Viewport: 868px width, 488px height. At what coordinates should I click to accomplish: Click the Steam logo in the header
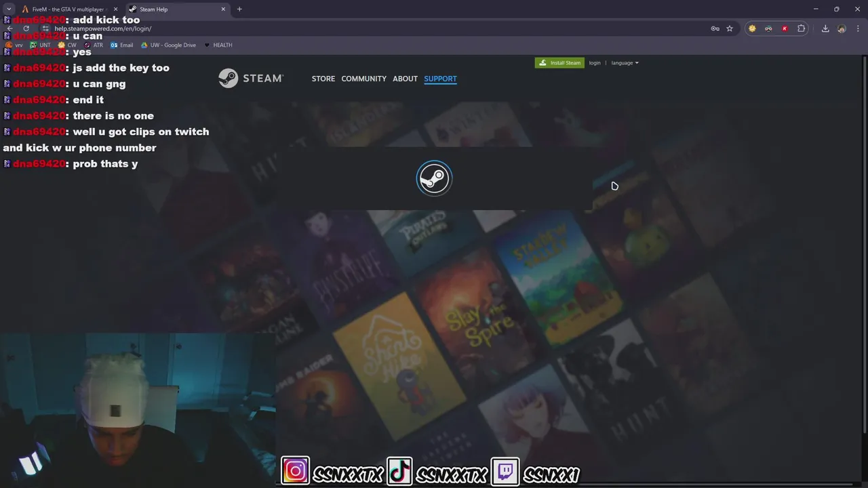tap(251, 79)
